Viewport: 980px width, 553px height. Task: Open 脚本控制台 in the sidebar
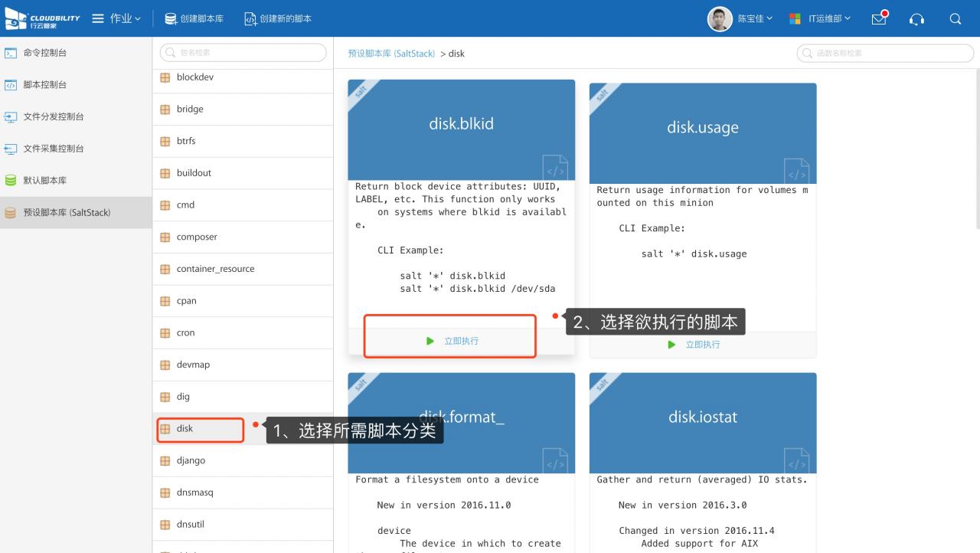click(76, 84)
